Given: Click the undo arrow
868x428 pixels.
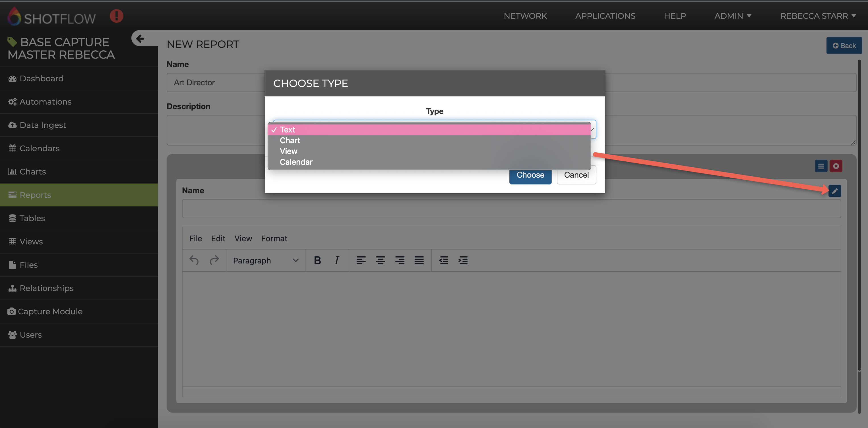Looking at the screenshot, I should pos(194,260).
